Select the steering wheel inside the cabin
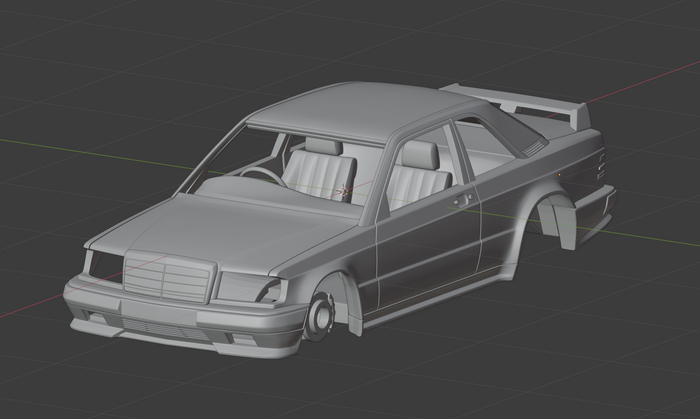 pos(262,175)
